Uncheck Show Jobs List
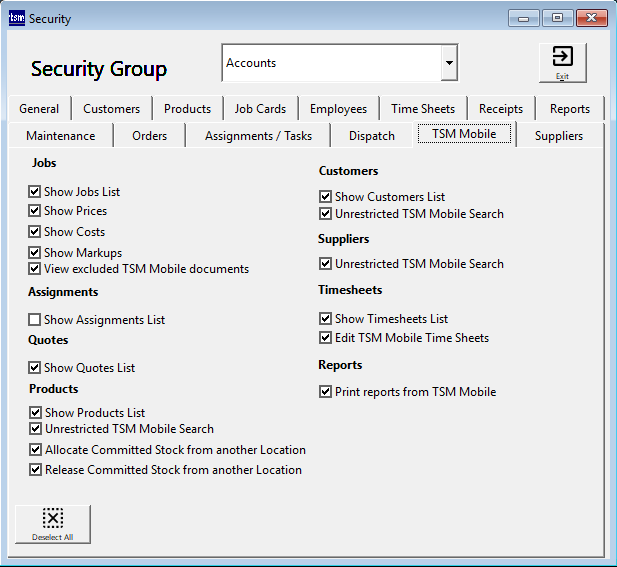This screenshot has width=617, height=567. coord(34,192)
